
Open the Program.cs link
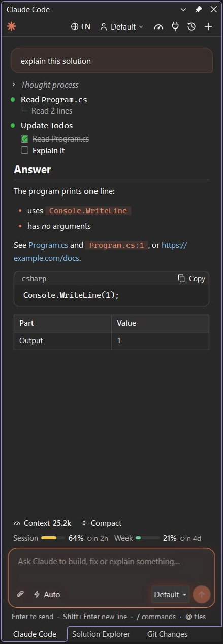point(48,245)
